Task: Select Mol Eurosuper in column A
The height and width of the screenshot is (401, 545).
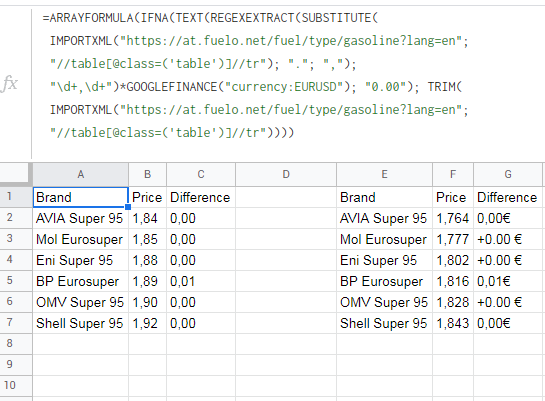Action: 81,239
